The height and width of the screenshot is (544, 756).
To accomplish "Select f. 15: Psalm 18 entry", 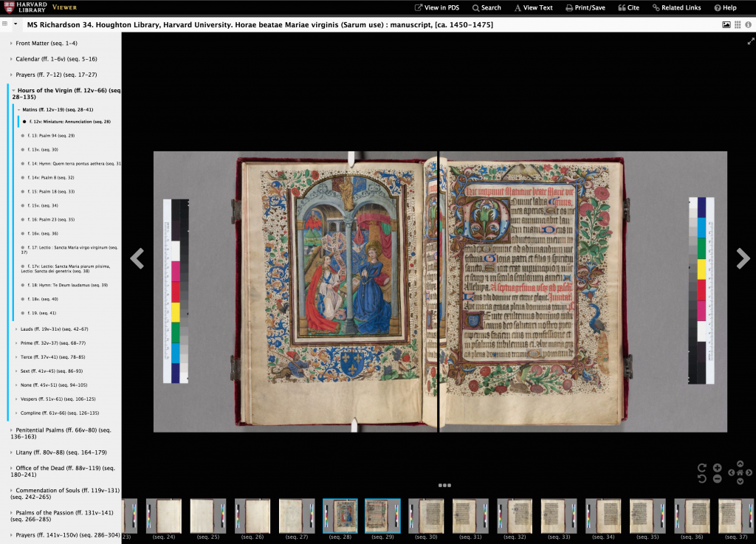I will [x=51, y=192].
